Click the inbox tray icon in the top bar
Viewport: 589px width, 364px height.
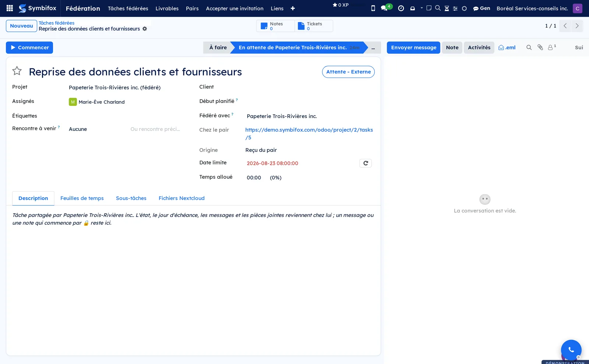pos(412,8)
